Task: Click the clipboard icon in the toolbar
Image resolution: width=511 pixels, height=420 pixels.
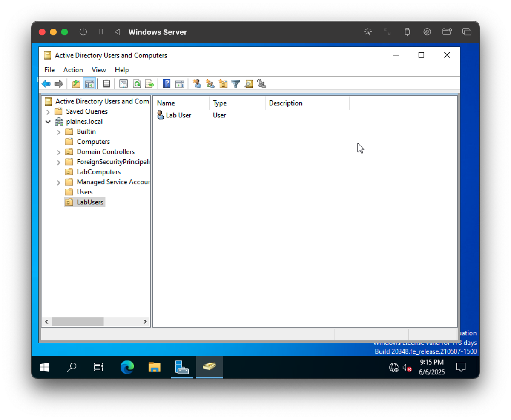Action: 106,84
